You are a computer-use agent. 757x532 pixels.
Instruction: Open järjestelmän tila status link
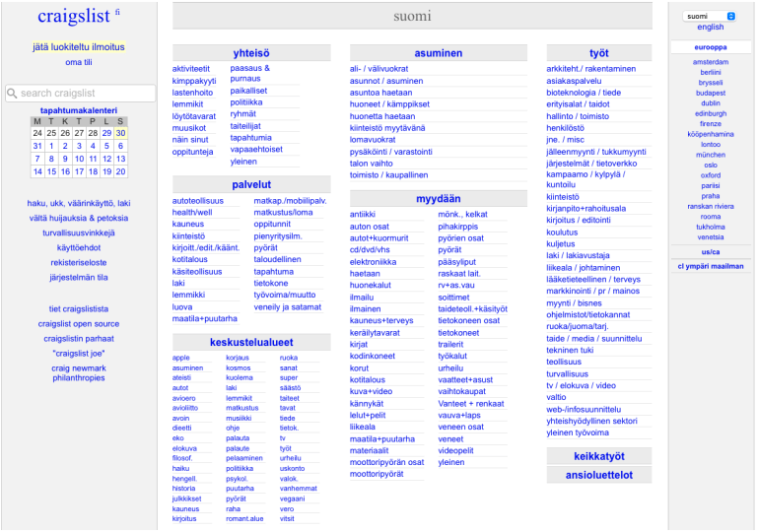[79, 278]
